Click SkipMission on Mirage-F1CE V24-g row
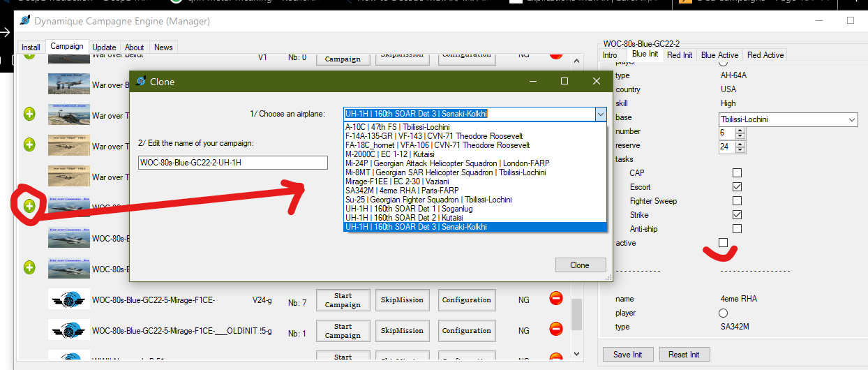 click(402, 300)
